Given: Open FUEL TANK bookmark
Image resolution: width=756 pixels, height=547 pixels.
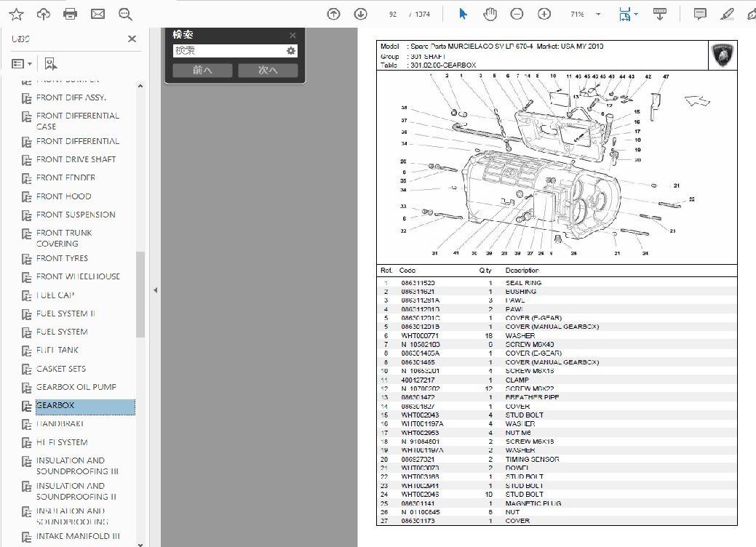Looking at the screenshot, I should (57, 350).
